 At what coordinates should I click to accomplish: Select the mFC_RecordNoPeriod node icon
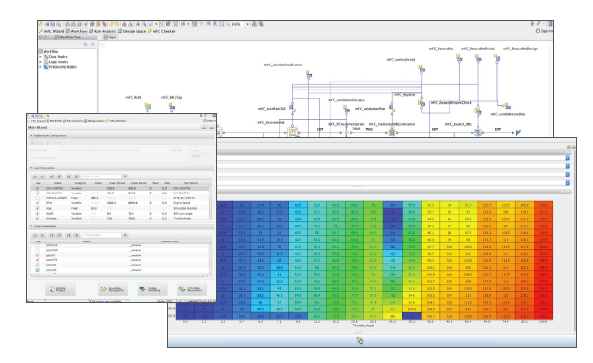coord(478,58)
